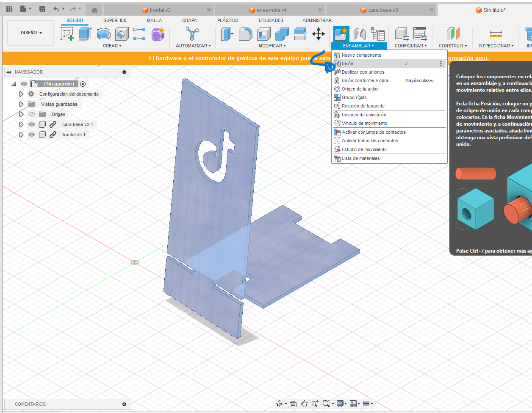Image resolution: width=532 pixels, height=413 pixels.
Task: Go to the home tab icon
Action: pyautogui.click(x=94, y=10)
